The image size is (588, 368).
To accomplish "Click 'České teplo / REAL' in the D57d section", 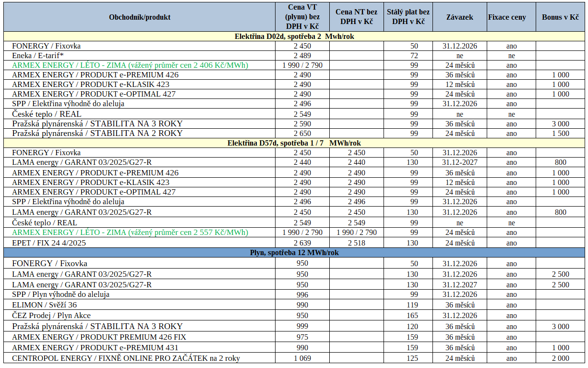I will tap(44, 223).
